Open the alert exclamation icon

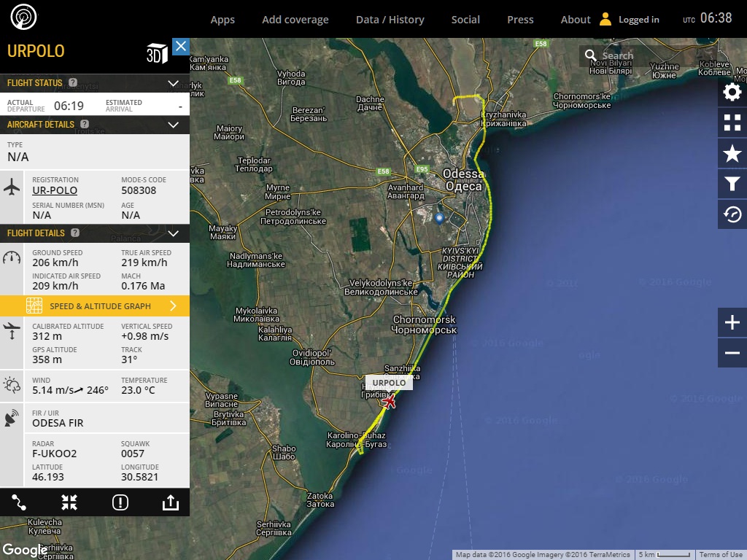(x=120, y=502)
